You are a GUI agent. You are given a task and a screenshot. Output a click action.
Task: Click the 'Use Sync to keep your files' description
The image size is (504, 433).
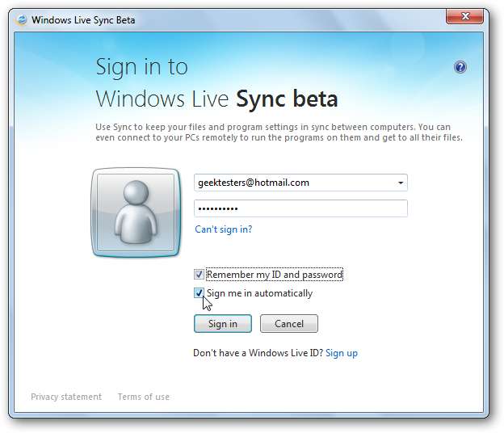click(279, 132)
